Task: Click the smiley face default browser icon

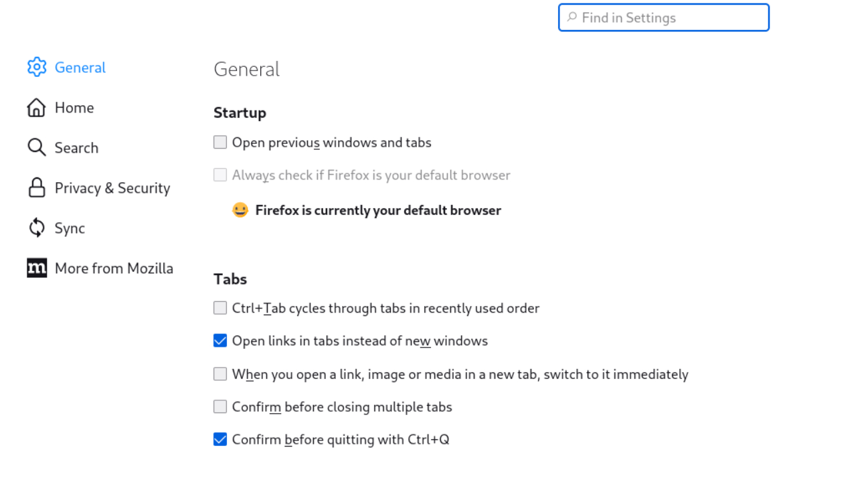Action: 240,210
